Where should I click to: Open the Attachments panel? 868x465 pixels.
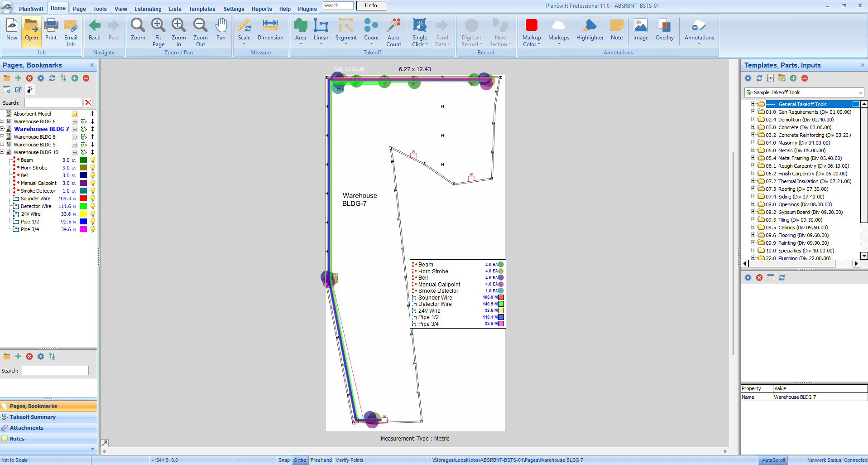pyautogui.click(x=48, y=428)
